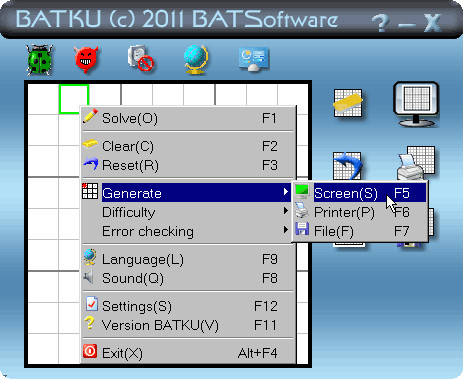Click the settings panel toolbar icon
This screenshot has height=379, width=463.
254,59
